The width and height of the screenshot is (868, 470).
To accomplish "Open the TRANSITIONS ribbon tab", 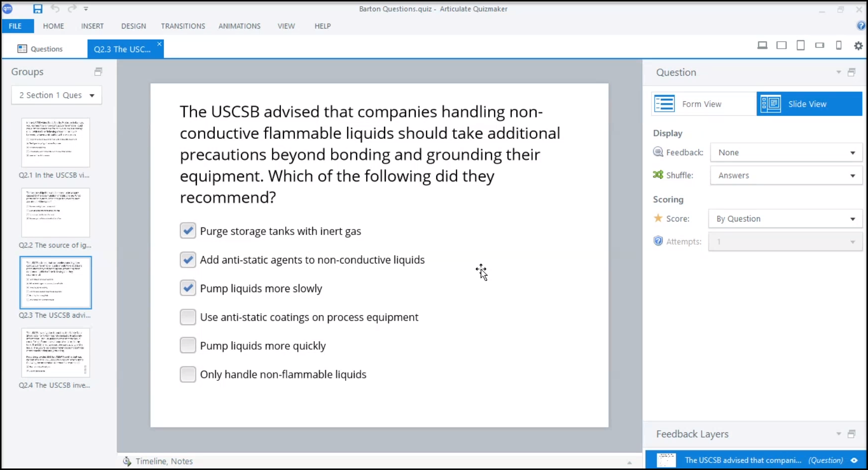I will (183, 26).
